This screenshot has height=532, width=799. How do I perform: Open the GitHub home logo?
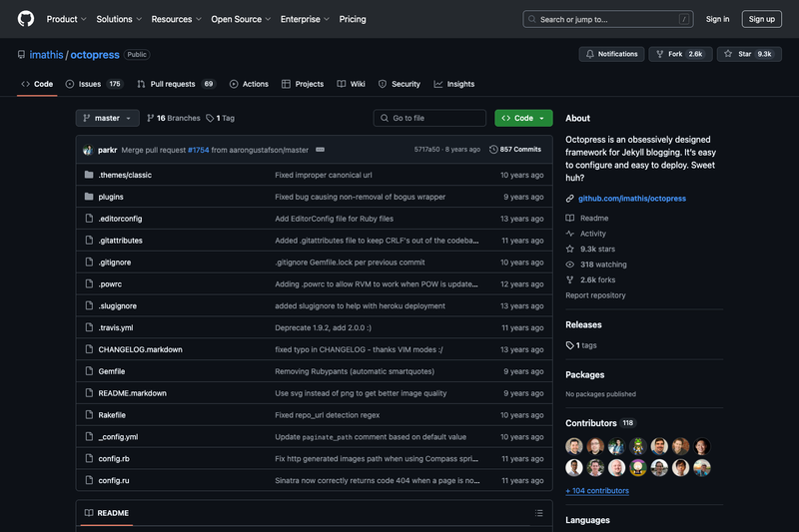(x=26, y=19)
